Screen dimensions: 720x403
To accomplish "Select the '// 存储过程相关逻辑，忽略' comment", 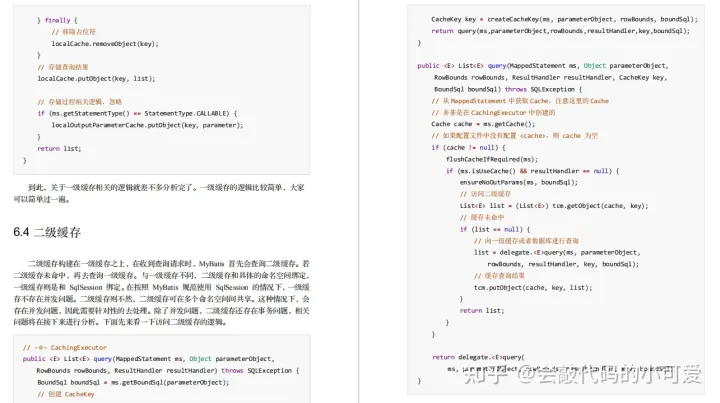I will (x=79, y=102).
